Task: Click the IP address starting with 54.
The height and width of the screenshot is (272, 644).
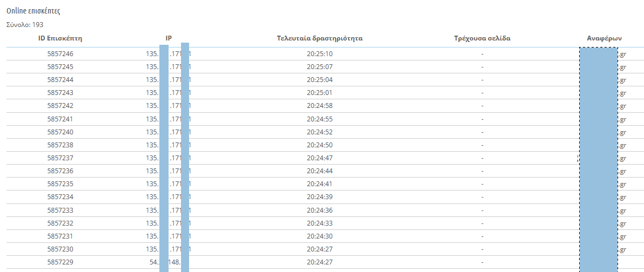Action: pos(169,263)
